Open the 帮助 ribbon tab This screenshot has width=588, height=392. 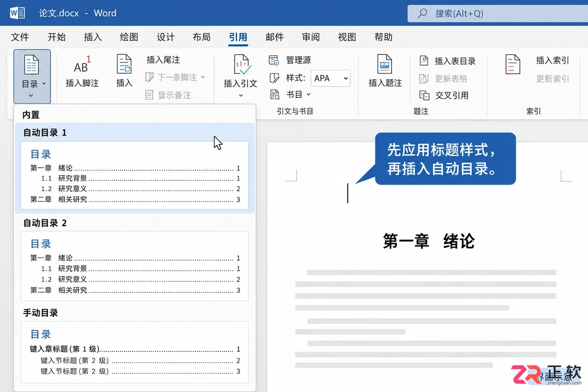pos(383,37)
